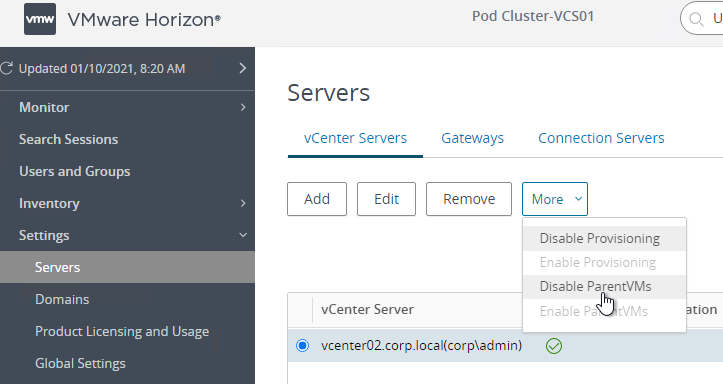Go to Product Licensing and Usage
Screen dimensions: 723x384
point(122,331)
